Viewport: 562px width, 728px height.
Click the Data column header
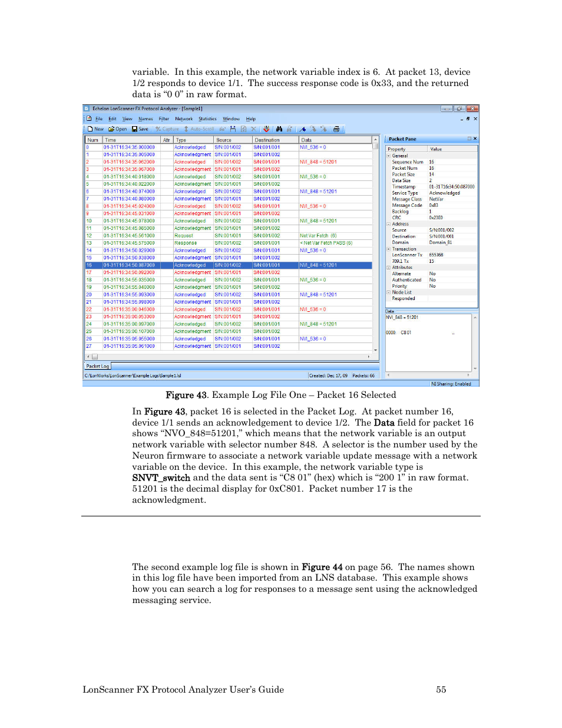coord(335,140)
